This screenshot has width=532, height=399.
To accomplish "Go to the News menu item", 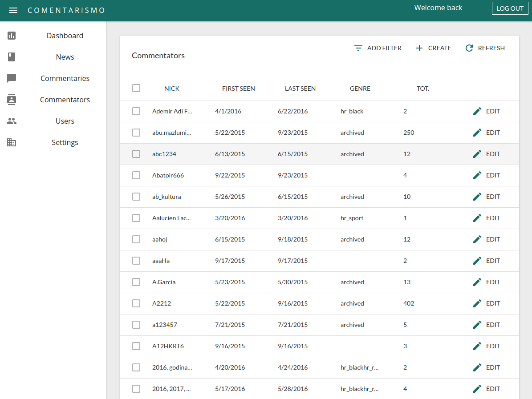I will coord(65,57).
